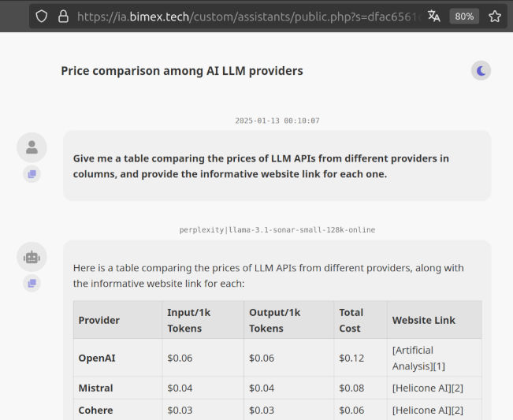Toggle dark mode with moon icon

coord(481,70)
